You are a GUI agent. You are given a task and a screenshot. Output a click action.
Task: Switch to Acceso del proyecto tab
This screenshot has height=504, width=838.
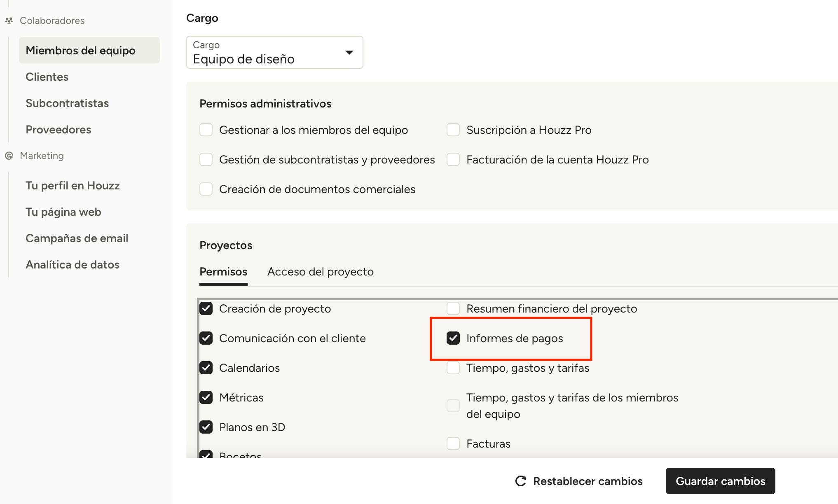(x=320, y=272)
